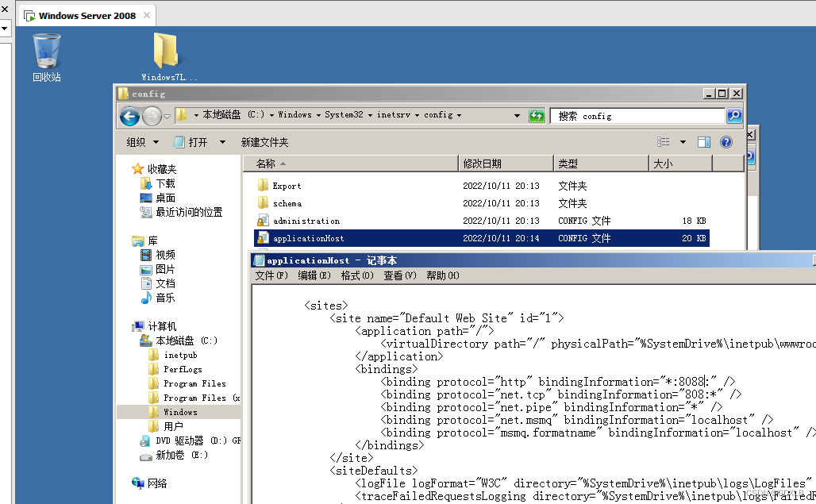Sort by 修改日期 column header
Viewport: 816px width, 504px height.
tap(506, 164)
